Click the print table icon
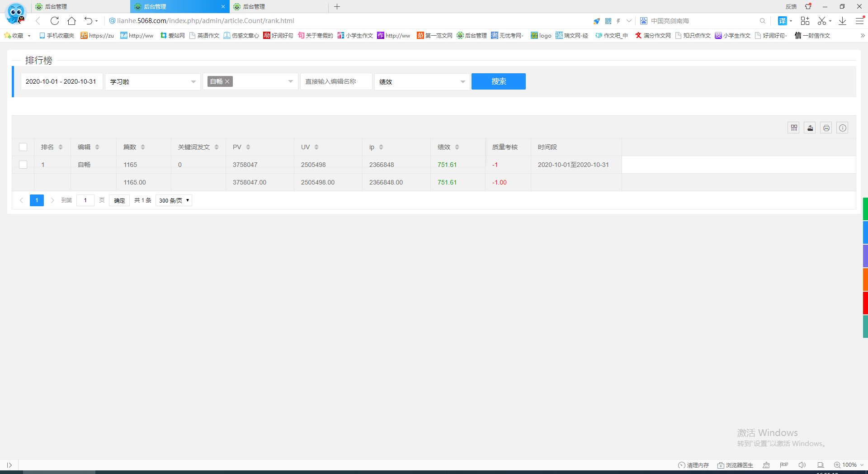Viewport: 868px width, 474px height. [826, 128]
